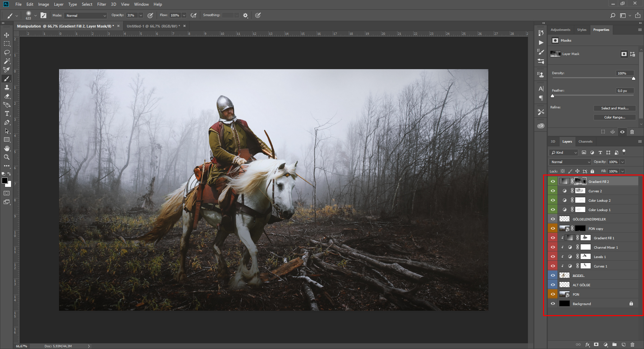Click zoom percentage field in status bar
Image resolution: width=644 pixels, height=349 pixels.
[21, 346]
